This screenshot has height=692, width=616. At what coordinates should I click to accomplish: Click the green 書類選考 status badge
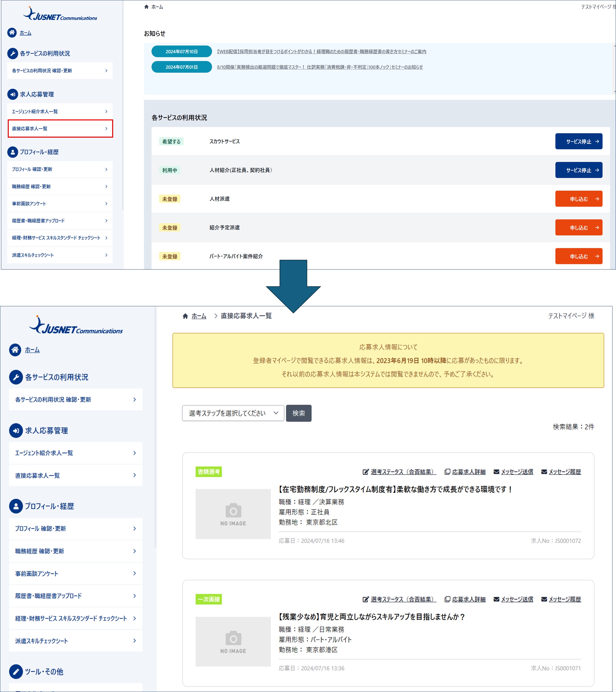(x=209, y=472)
